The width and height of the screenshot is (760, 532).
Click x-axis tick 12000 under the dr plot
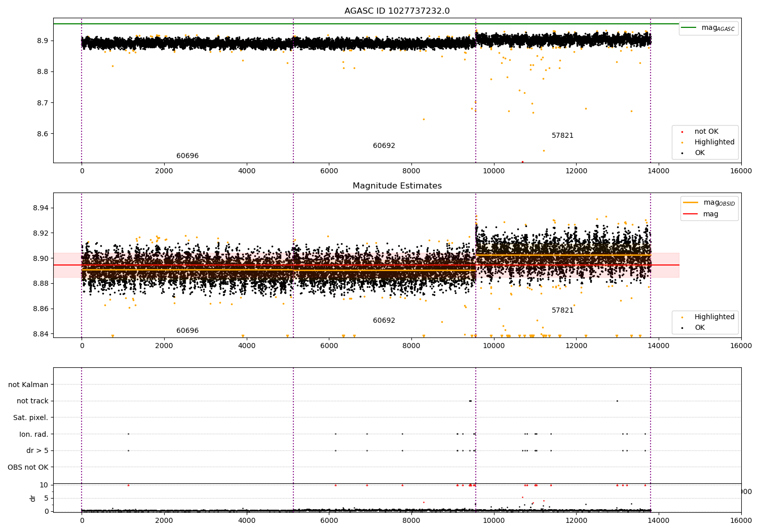click(x=576, y=521)
